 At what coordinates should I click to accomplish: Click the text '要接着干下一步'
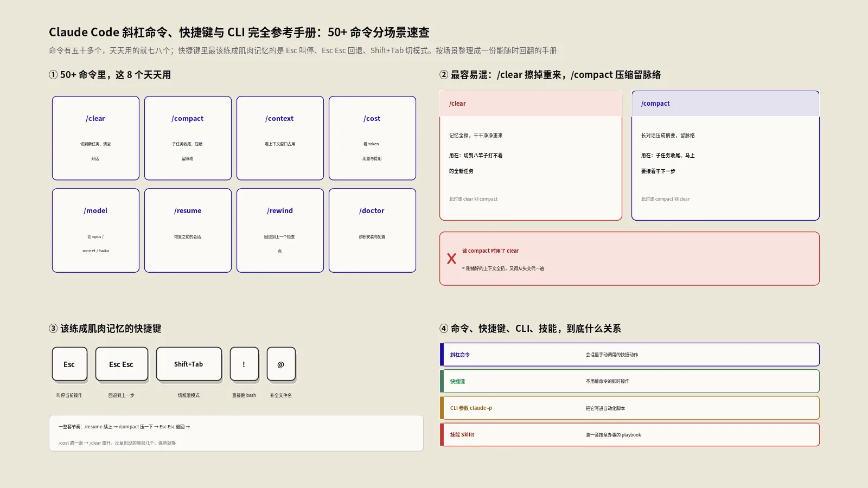658,171
